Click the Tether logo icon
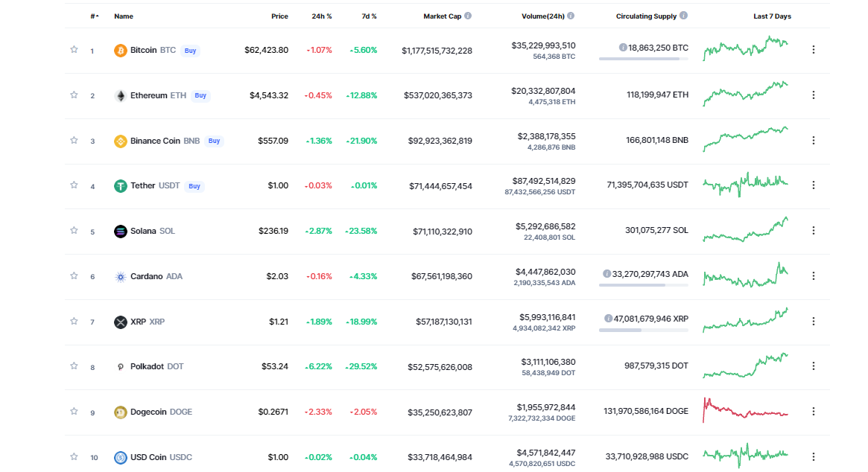The image size is (868, 472). click(x=120, y=186)
